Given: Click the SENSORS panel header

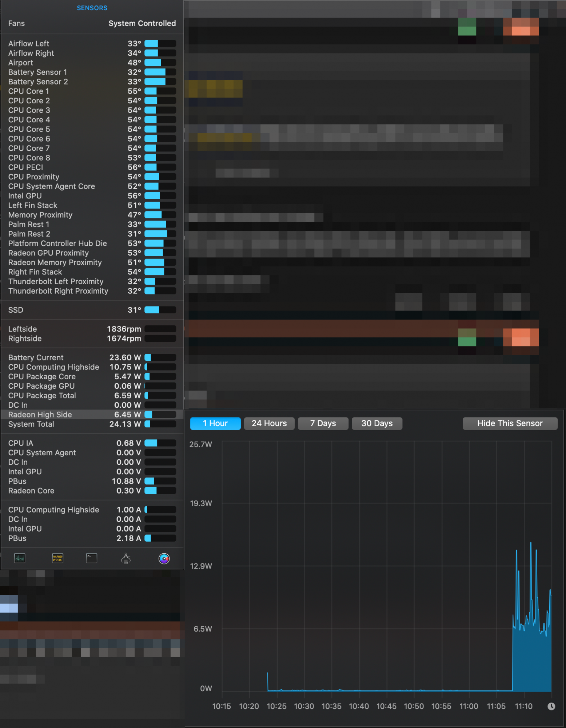Looking at the screenshot, I should [x=92, y=8].
